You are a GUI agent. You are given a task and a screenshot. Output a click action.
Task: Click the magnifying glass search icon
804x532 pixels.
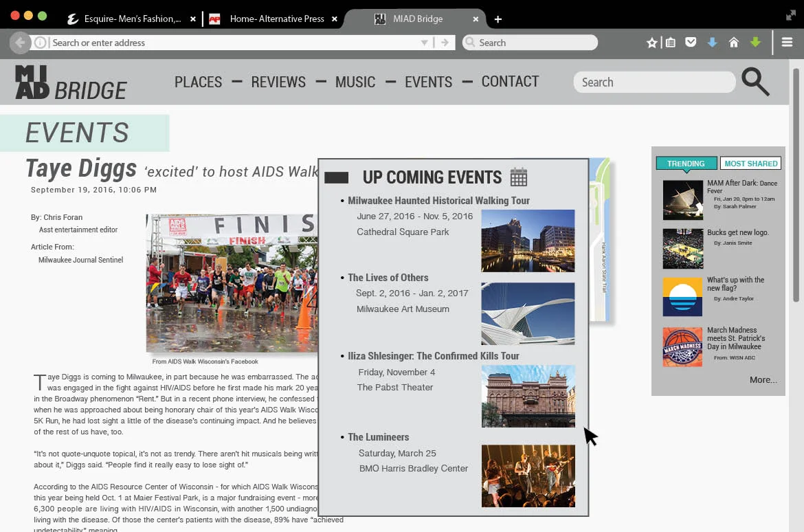(755, 82)
